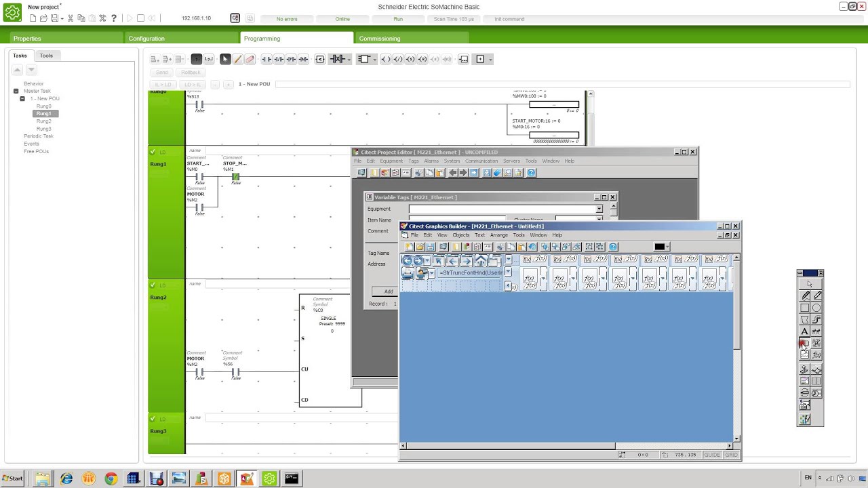Collapse the 1 - New POU tree node
This screenshot has height=488, width=868.
click(22, 99)
